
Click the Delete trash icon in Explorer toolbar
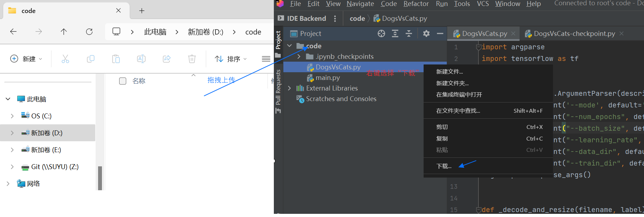[192, 59]
